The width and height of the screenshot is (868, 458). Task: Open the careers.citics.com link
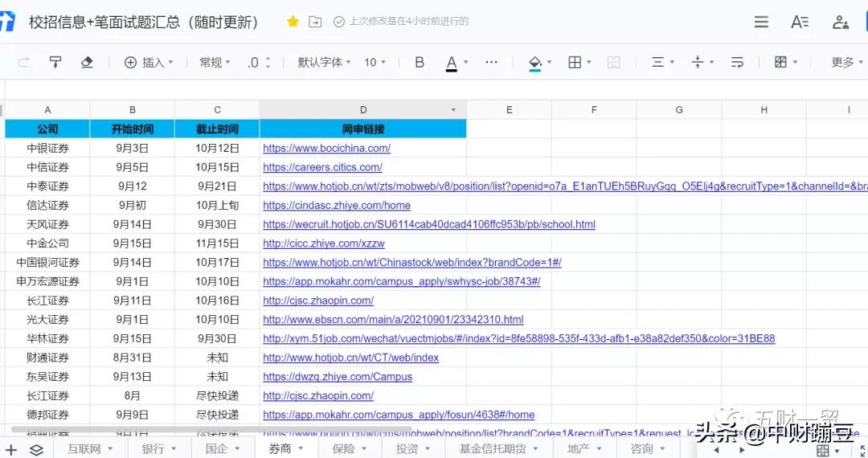click(x=322, y=167)
